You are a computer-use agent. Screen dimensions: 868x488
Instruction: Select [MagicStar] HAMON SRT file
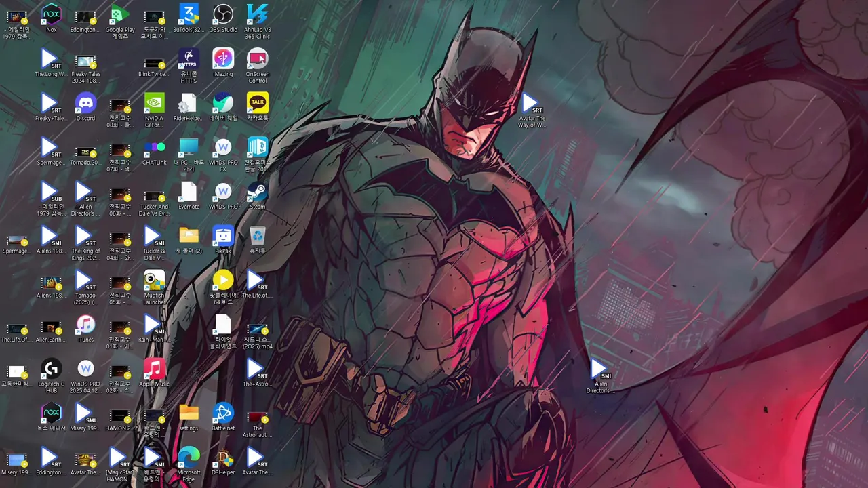tap(120, 465)
